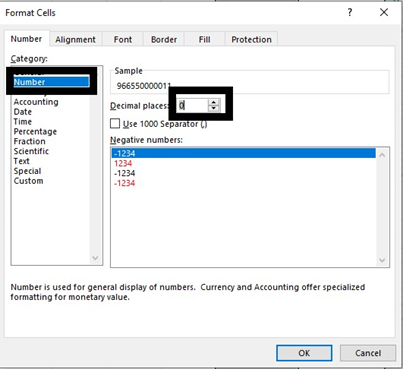Image resolution: width=403 pixels, height=369 pixels.
Task: Open the Font tab
Action: click(123, 40)
